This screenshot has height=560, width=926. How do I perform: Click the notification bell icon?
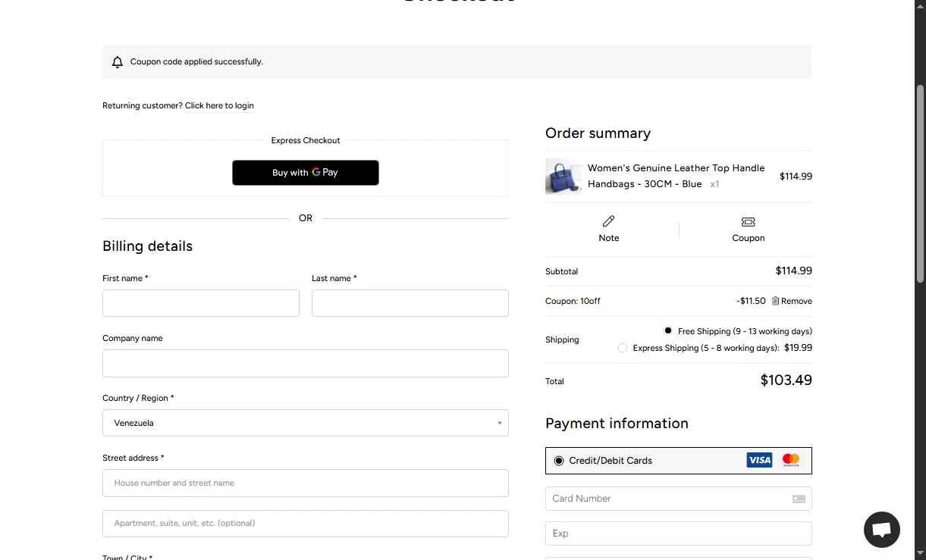[117, 62]
